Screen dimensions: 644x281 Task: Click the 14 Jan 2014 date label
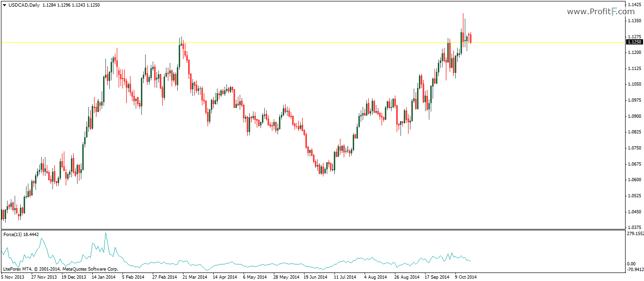(104, 277)
